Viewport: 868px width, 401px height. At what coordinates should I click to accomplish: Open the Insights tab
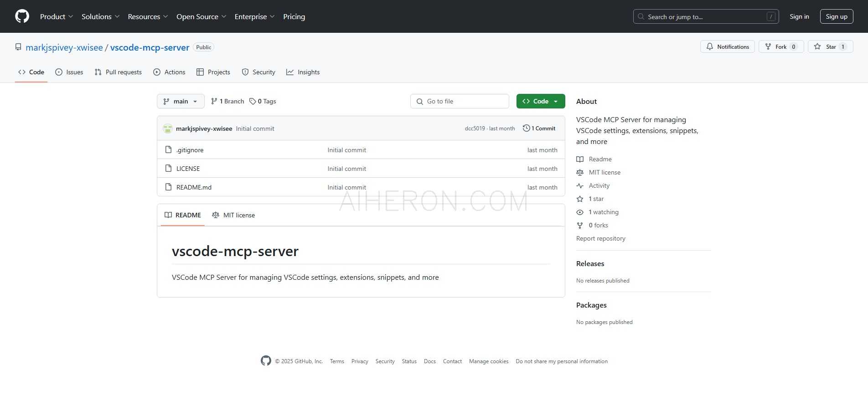tap(303, 72)
